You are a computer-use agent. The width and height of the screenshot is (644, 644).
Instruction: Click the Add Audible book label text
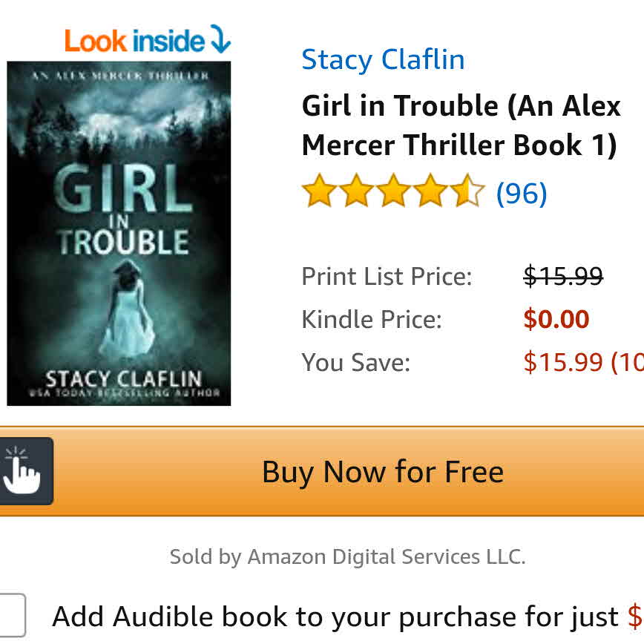[x=335, y=617]
